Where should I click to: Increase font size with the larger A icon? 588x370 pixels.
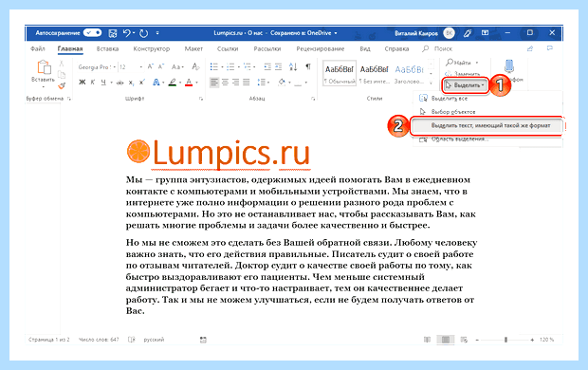151,66
